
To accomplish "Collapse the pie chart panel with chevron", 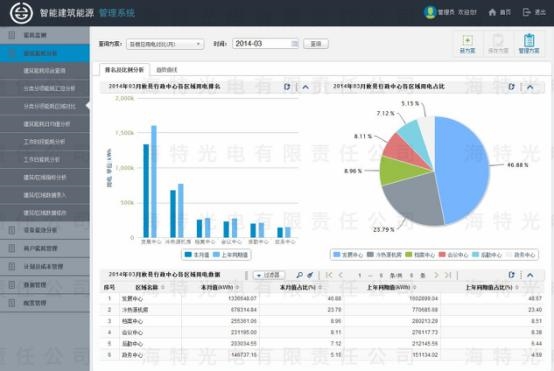I will 530,87.
